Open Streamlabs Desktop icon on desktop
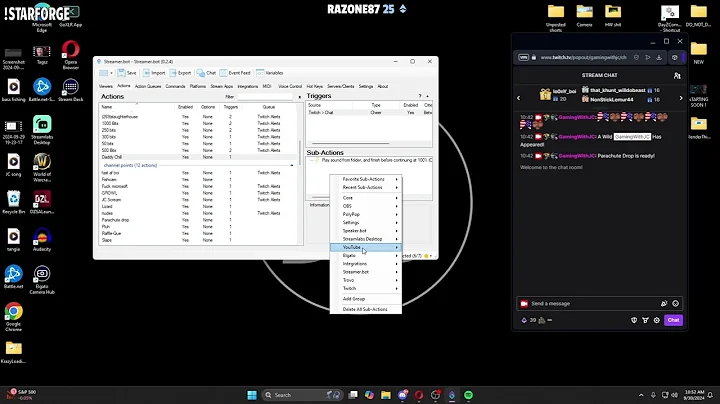The width and height of the screenshot is (720, 404). (x=42, y=130)
